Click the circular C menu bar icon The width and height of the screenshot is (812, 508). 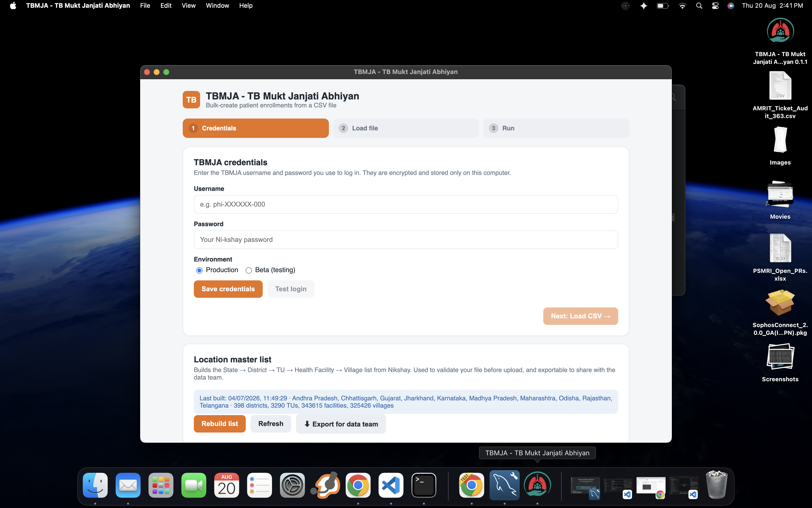pyautogui.click(x=625, y=6)
